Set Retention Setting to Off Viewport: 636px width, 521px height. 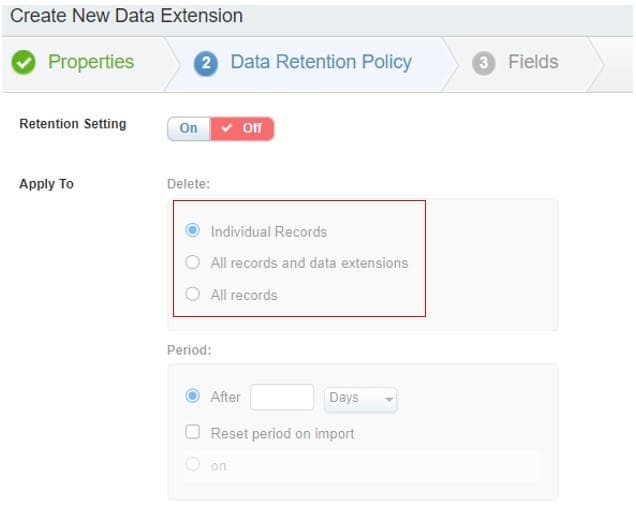tap(242, 128)
